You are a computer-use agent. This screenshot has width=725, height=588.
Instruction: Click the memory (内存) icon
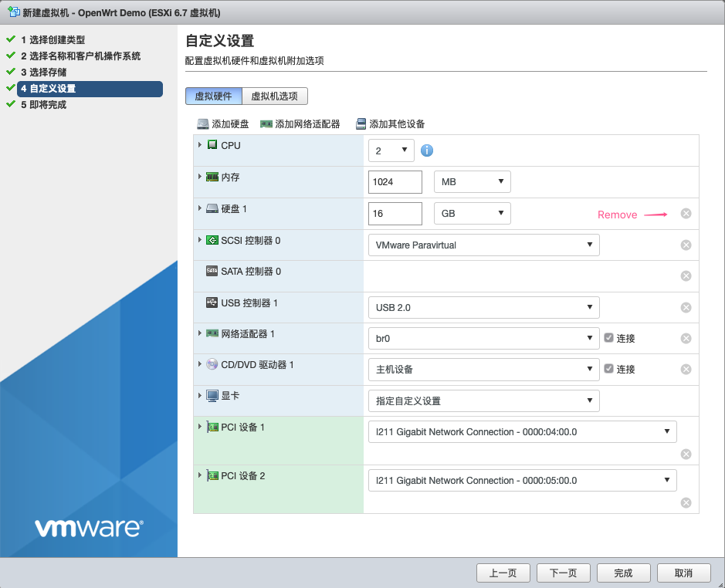point(212,177)
